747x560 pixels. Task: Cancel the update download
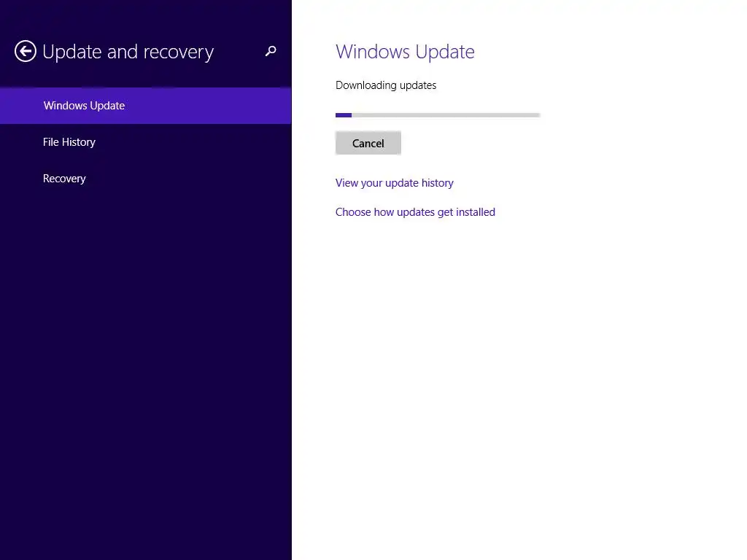coord(368,144)
